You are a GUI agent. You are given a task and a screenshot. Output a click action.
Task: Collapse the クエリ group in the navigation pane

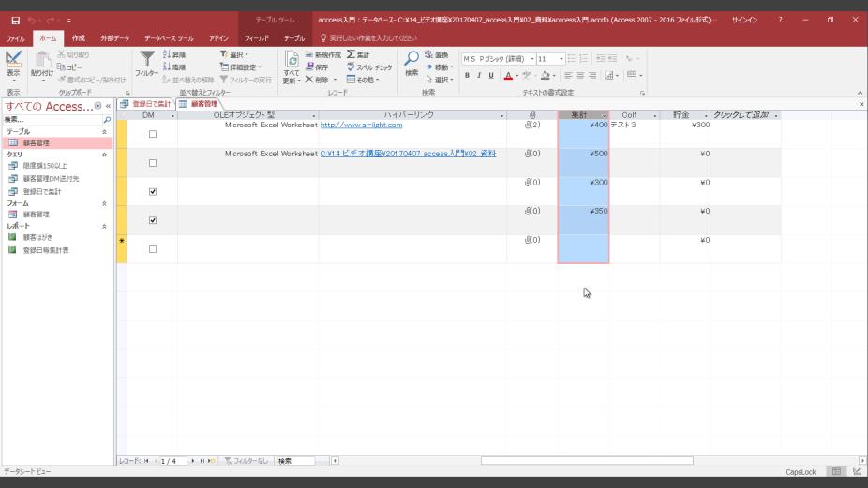104,155
